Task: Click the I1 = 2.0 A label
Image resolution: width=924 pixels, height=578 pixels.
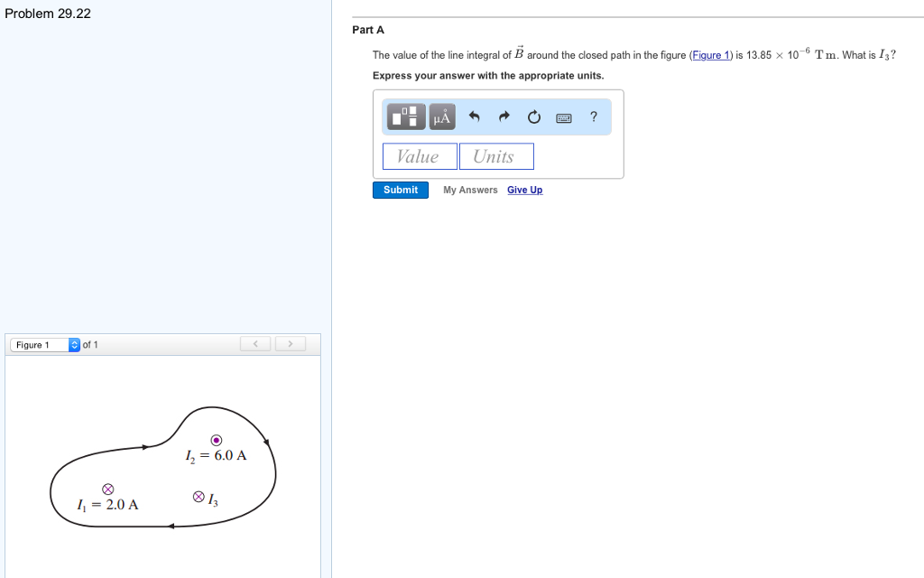Action: coord(108,505)
